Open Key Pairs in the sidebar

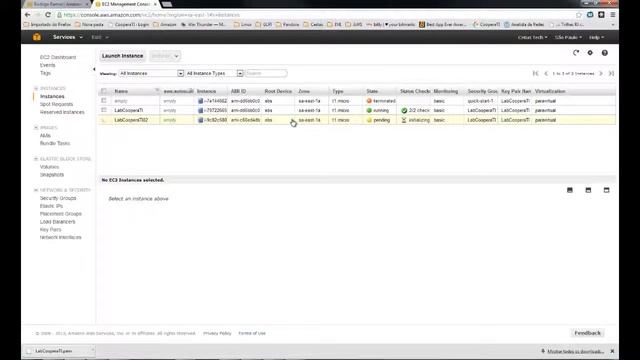pos(51,229)
